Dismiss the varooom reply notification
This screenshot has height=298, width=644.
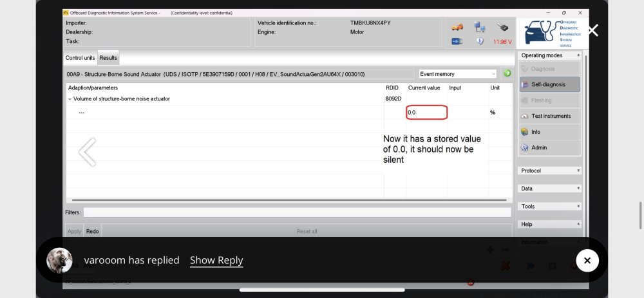click(587, 260)
